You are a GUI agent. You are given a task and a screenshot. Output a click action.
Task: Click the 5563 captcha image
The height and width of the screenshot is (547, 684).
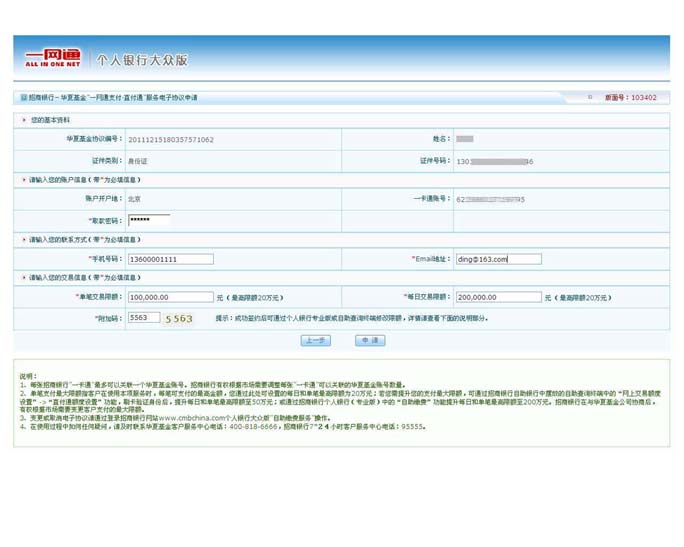coord(179,319)
